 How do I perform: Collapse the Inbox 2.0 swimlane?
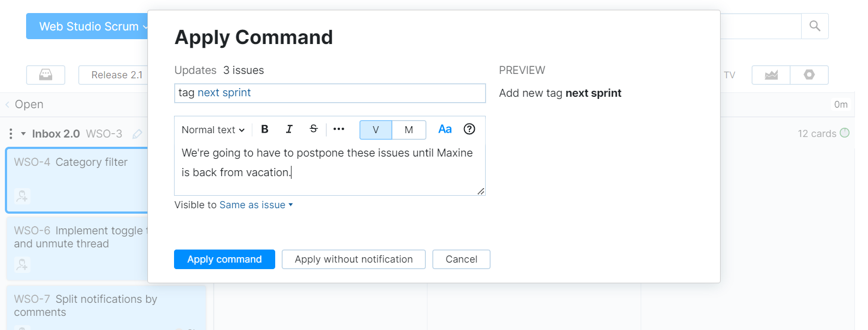[23, 134]
